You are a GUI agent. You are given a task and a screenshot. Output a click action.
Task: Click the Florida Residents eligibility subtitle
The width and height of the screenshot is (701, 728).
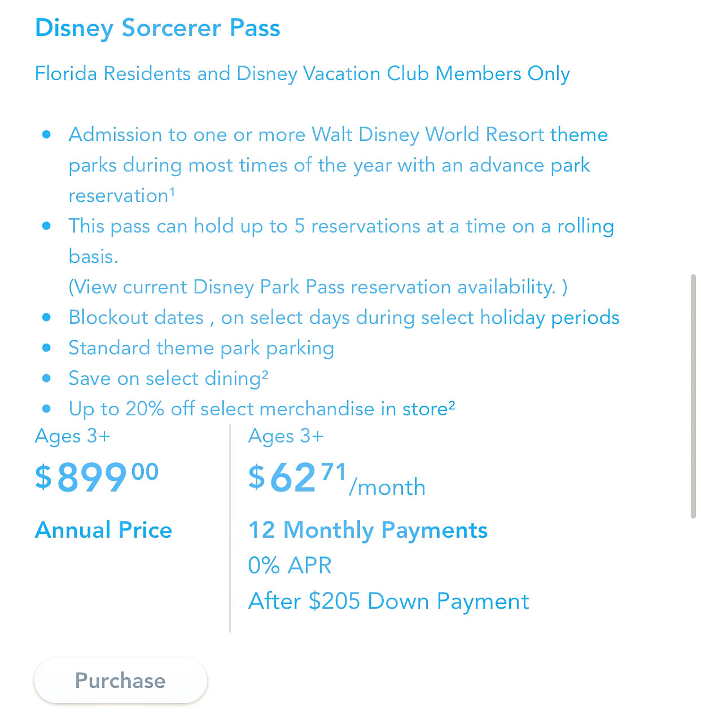tap(302, 74)
